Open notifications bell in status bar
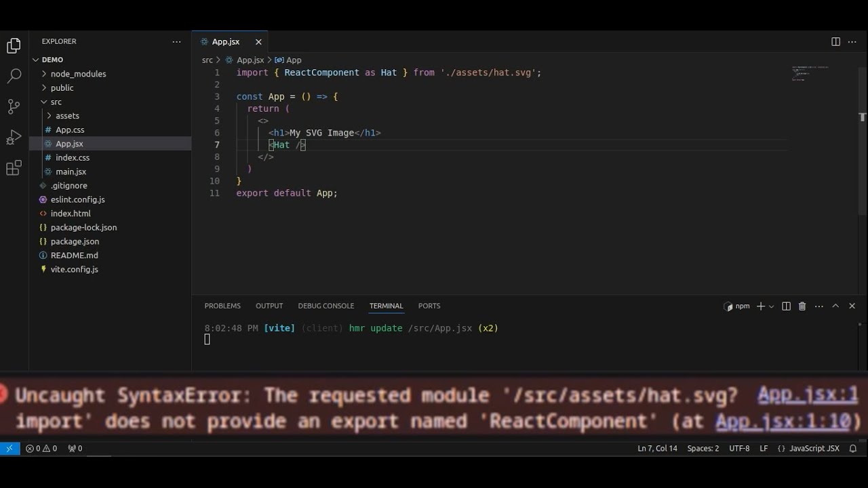Viewport: 868px width, 488px height. point(854,448)
